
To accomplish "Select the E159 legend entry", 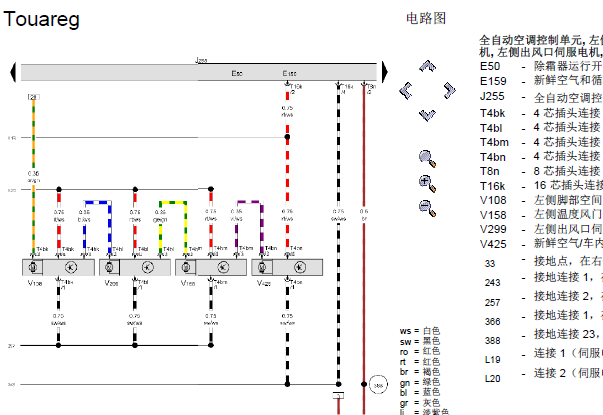I will 541,81.
